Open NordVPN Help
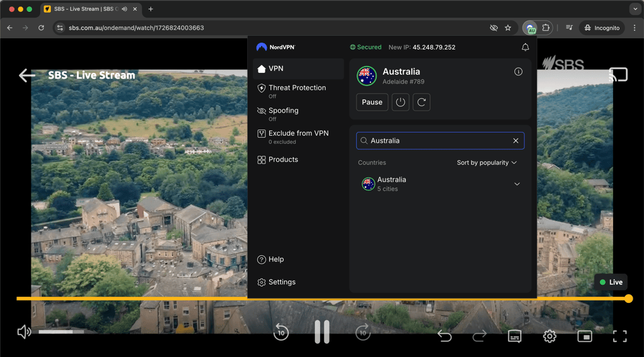Viewport: 644px width, 357px height. pyautogui.click(x=270, y=260)
